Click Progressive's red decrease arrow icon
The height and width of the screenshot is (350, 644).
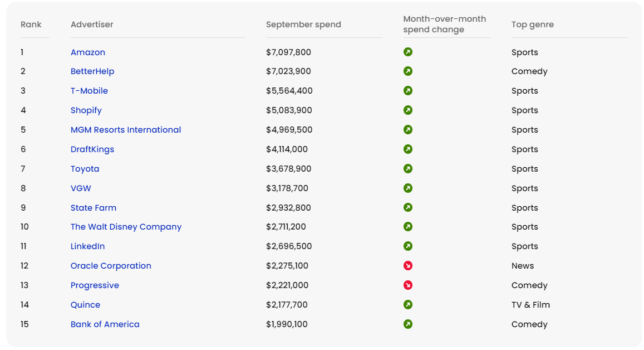pyautogui.click(x=408, y=285)
